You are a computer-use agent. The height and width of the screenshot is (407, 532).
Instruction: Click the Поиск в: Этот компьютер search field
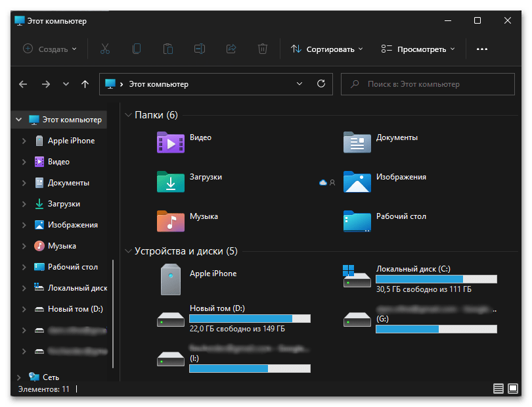(428, 84)
